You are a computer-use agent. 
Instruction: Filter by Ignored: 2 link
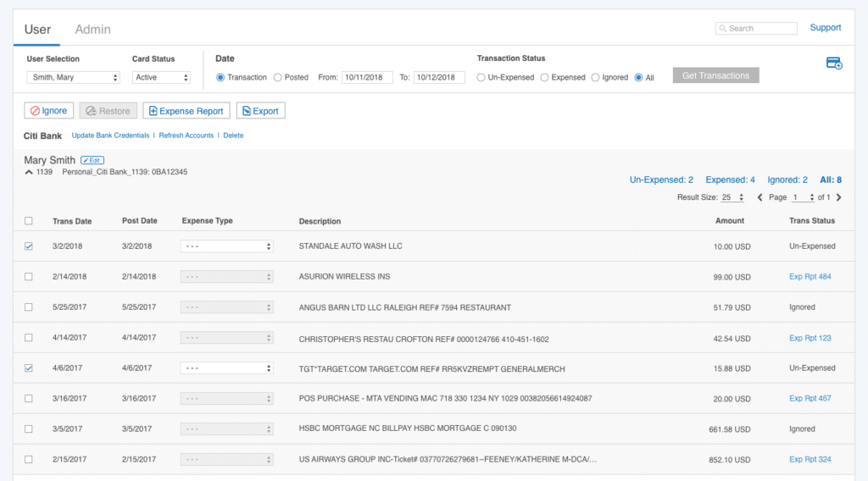[x=787, y=180]
